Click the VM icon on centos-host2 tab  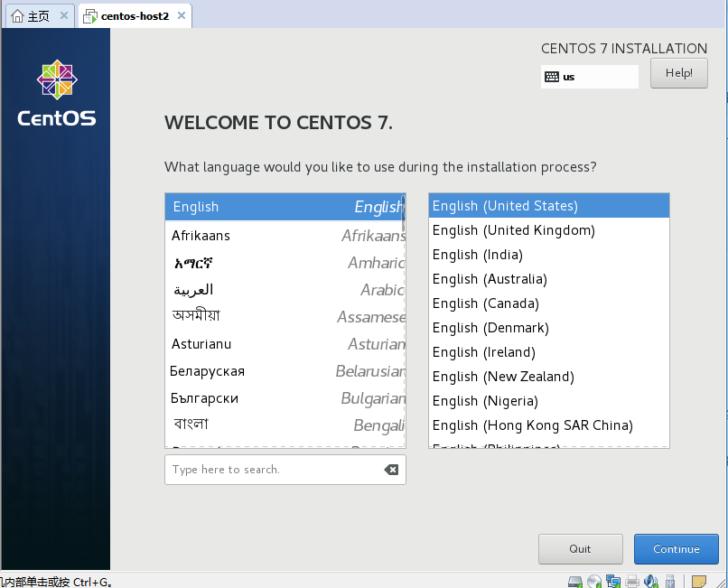tap(90, 16)
